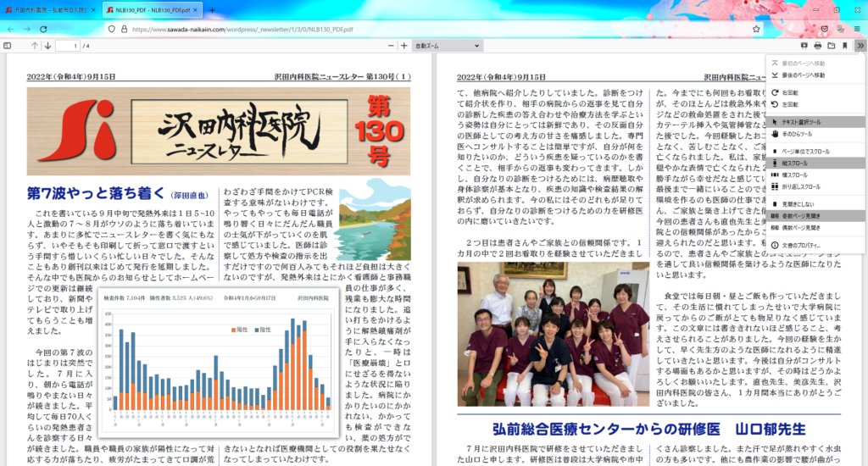Open the Pocket save icon
868x466 pixels.
[825, 29]
